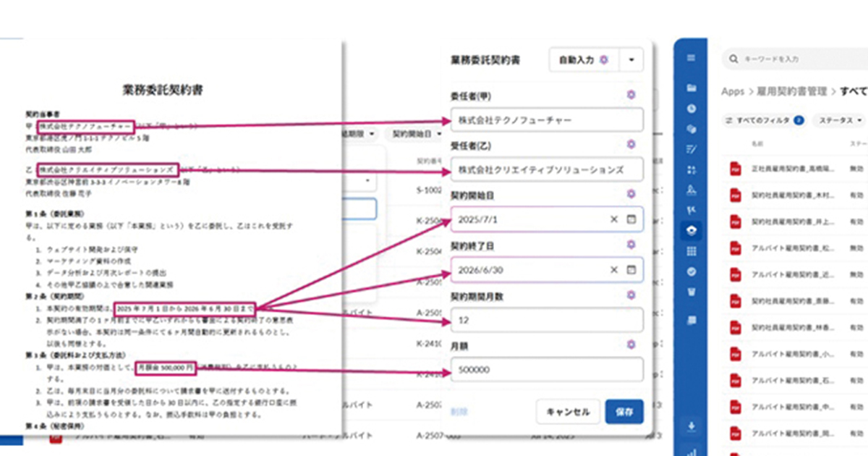The height and width of the screenshot is (456, 868).
Task: Clear the 契約開始日 date with X
Action: (613, 219)
